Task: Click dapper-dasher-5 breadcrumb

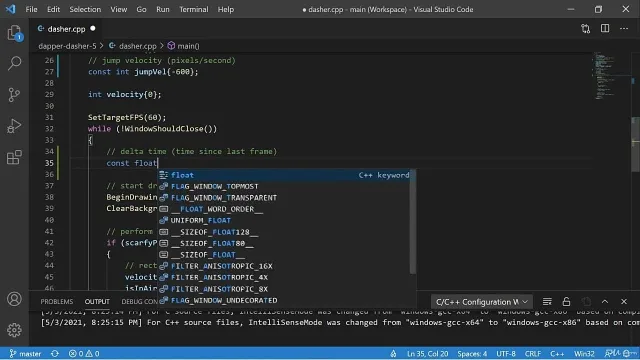Action: tap(67, 46)
